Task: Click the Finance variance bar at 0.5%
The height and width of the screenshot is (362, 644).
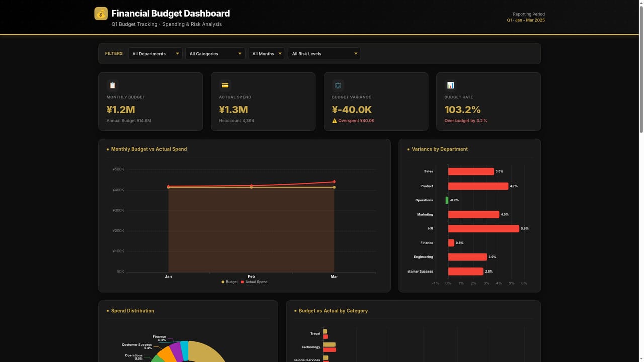Action: [x=451, y=243]
